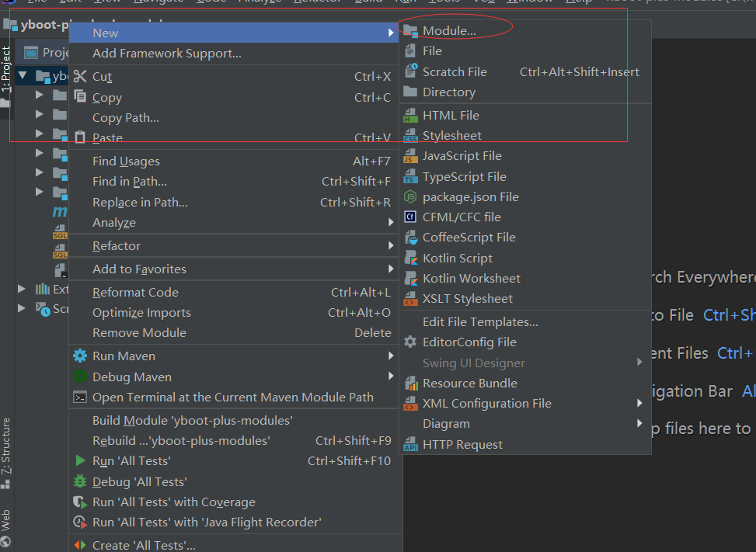Choose Copy Path... from context menu
The width and height of the screenshot is (756, 552).
pyautogui.click(x=235, y=118)
